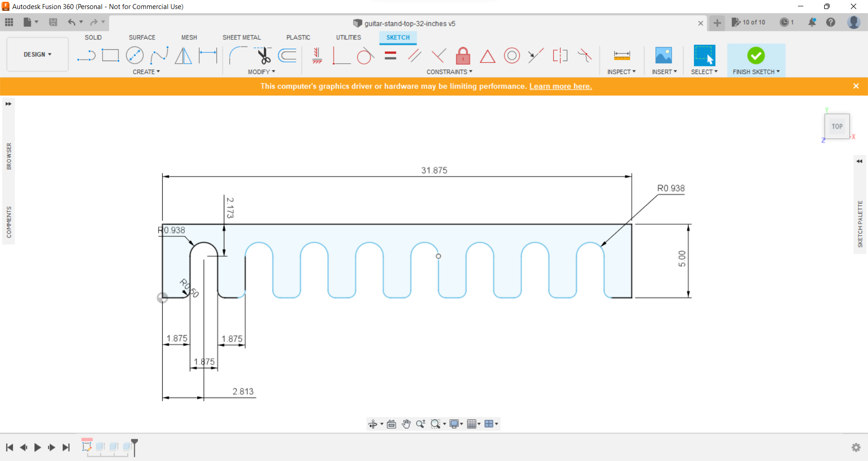Open the CREATE dropdown
The height and width of the screenshot is (461, 868).
146,71
